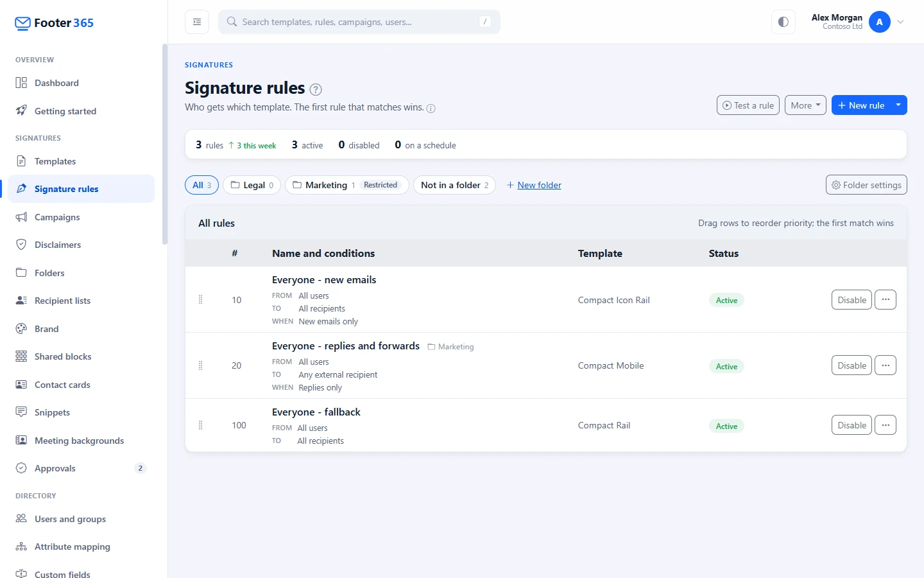The height and width of the screenshot is (578, 924).
Task: Collapse the sidebar with the menu toggle icon
Action: [197, 22]
